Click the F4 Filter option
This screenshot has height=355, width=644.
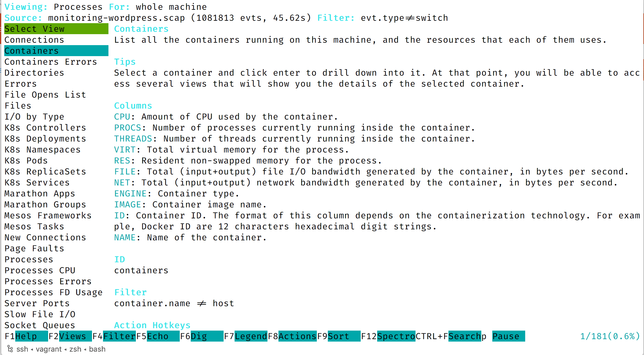(x=119, y=336)
